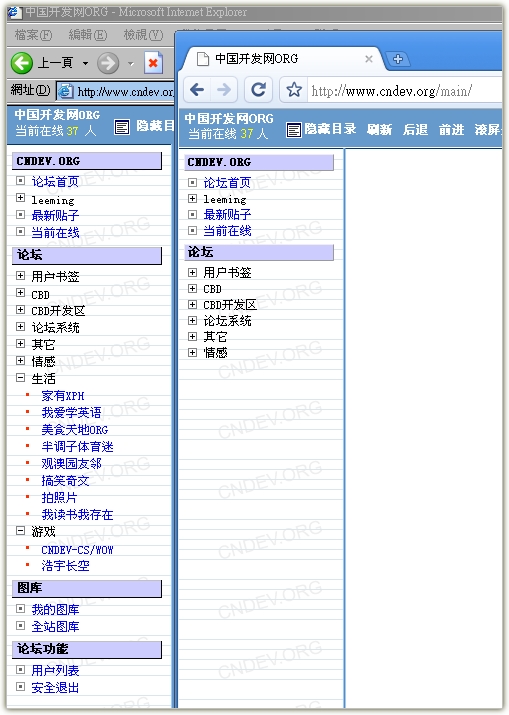
Task: Collapse the 游戏 tree node in IE
Action: (21, 530)
